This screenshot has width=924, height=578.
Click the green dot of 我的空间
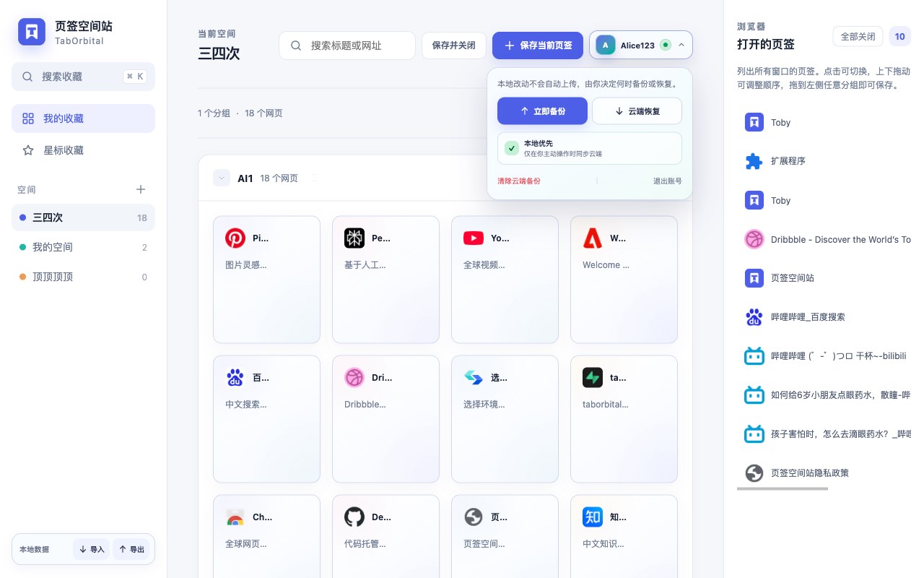[22, 247]
